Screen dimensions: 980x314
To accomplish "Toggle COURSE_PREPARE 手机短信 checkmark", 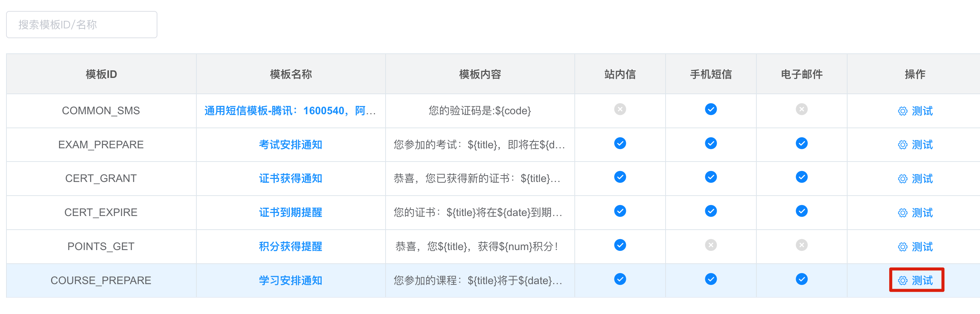I will (711, 279).
